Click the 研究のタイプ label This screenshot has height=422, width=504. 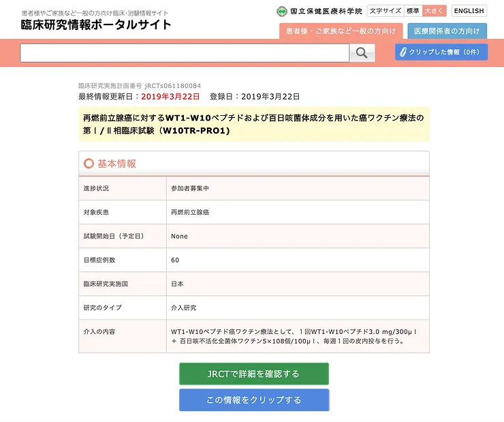(103, 307)
